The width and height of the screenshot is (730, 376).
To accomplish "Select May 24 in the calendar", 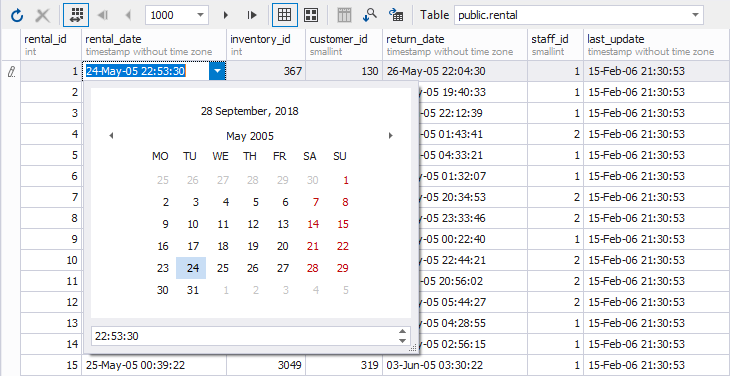I will pos(191,268).
